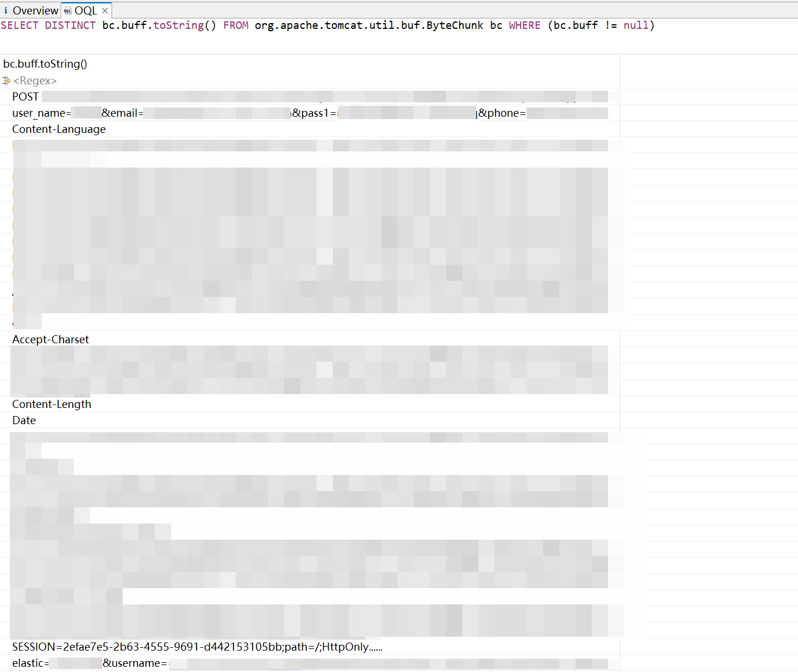Click the ByteChunk class name in query

tap(455, 25)
